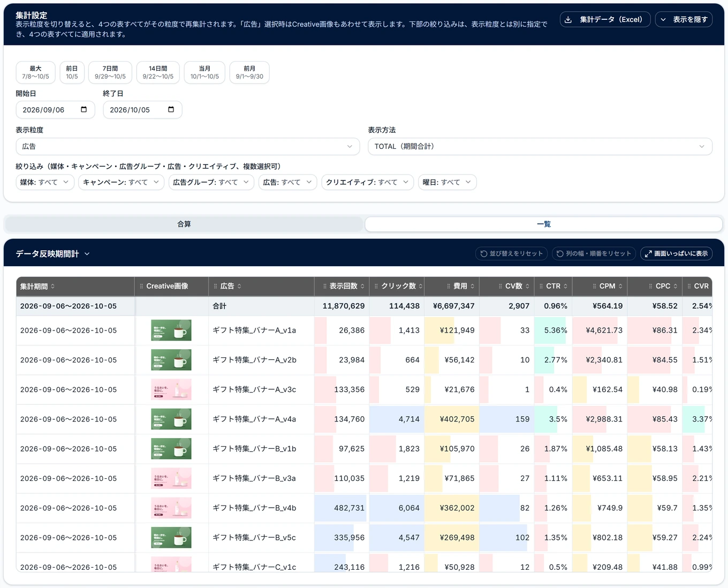Click the ギフト特集_バナーB_v4b ad name
The height and width of the screenshot is (588, 728).
click(254, 508)
